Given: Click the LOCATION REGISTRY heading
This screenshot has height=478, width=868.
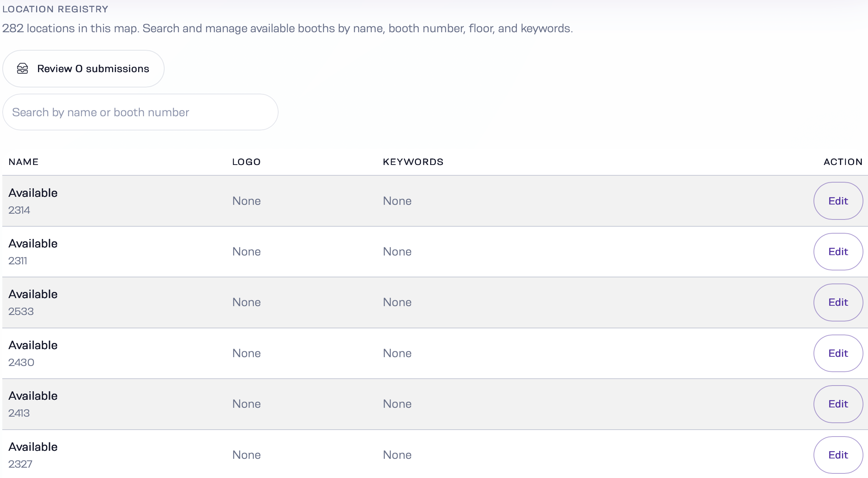Looking at the screenshot, I should tap(55, 9).
